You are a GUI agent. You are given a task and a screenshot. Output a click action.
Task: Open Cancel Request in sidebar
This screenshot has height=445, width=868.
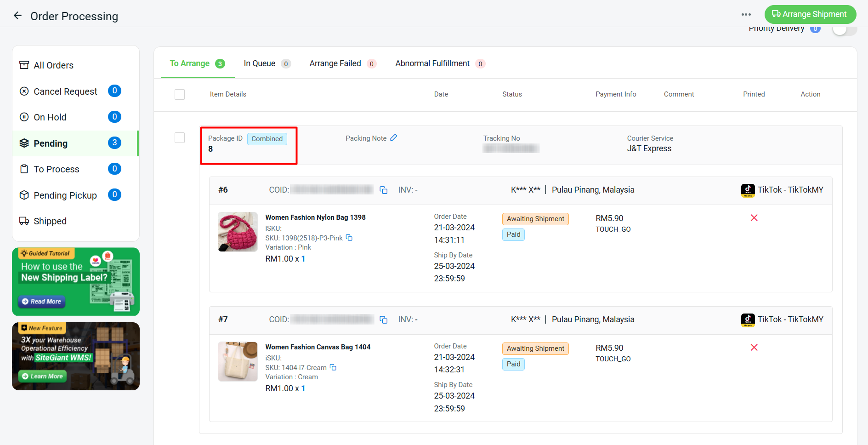65,91
